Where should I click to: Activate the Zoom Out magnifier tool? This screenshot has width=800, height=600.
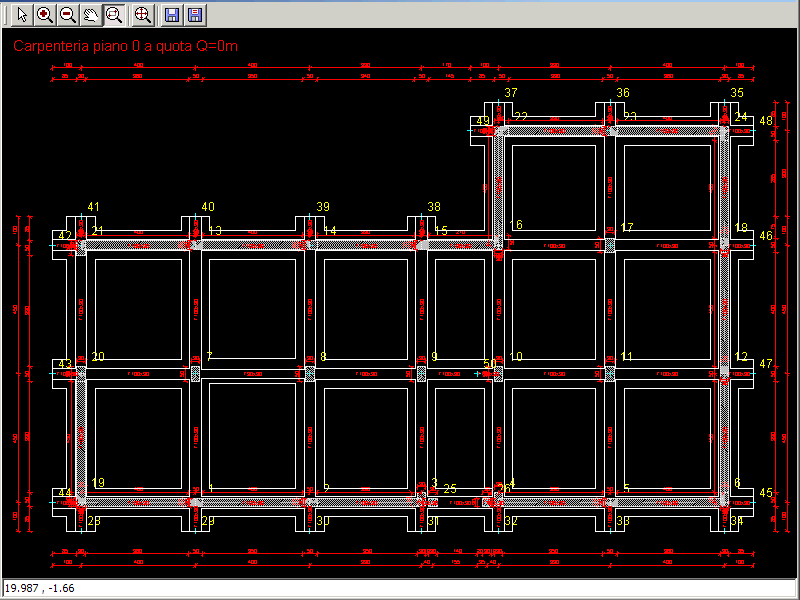[66, 14]
